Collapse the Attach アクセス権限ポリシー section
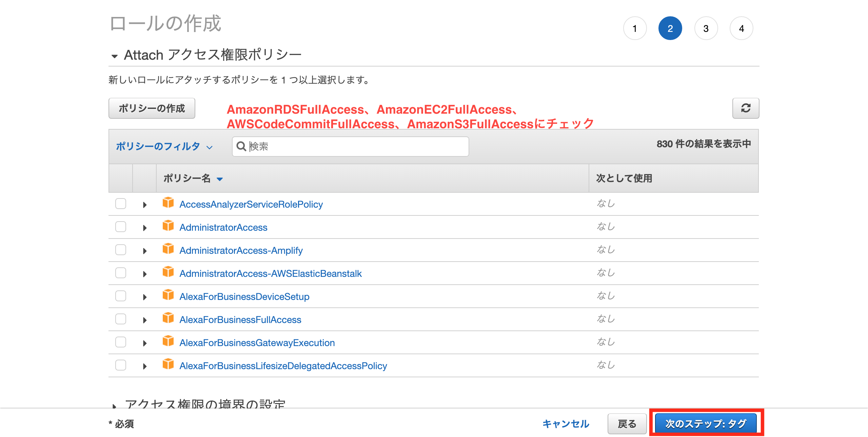868x437 pixels. [x=115, y=56]
